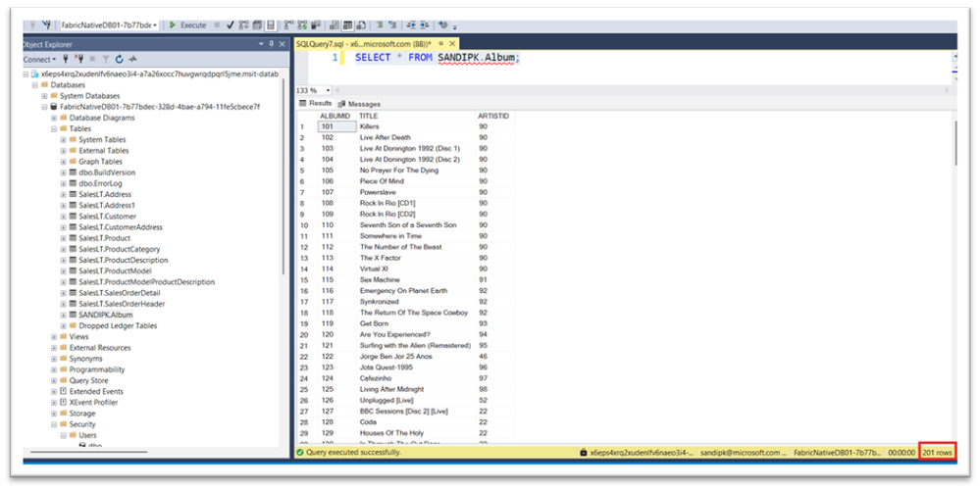Open Activity Monitor from Object Explorer toolbar

pos(132,60)
